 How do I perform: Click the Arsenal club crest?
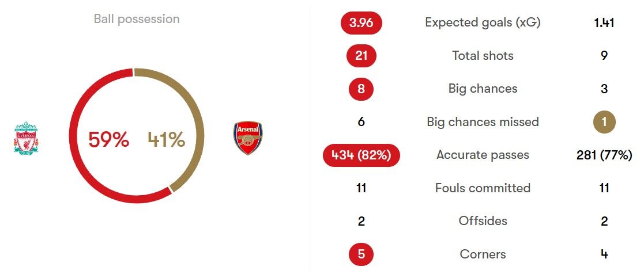point(249,138)
